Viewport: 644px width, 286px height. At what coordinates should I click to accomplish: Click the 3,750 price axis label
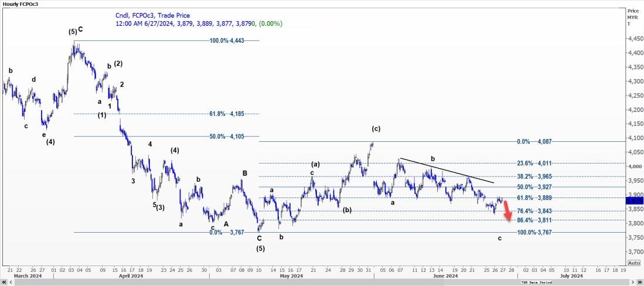(635, 237)
